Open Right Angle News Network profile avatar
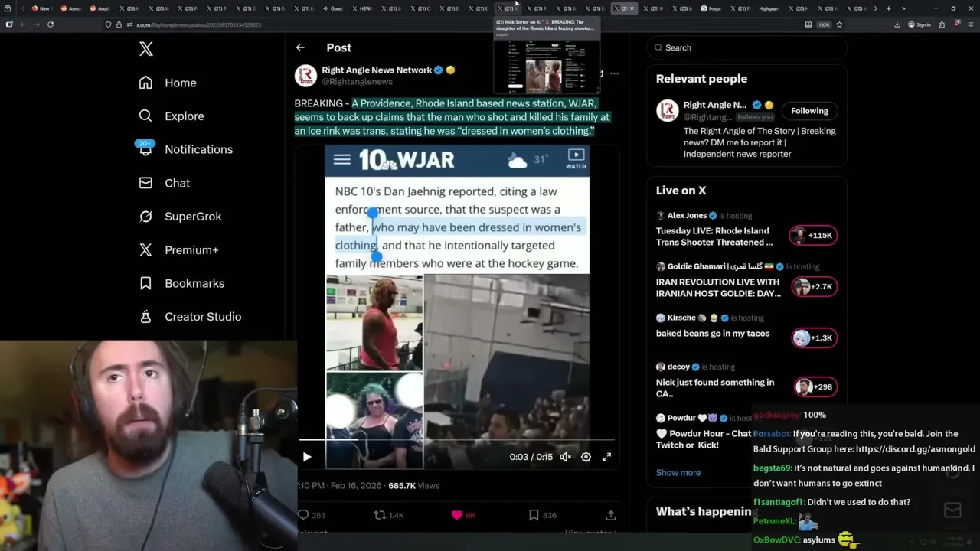This screenshot has height=551, width=980. pyautogui.click(x=305, y=76)
